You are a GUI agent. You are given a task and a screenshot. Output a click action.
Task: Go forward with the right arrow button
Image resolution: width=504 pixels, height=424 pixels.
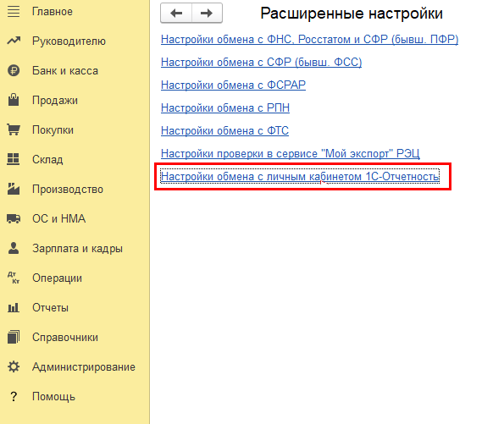click(207, 14)
